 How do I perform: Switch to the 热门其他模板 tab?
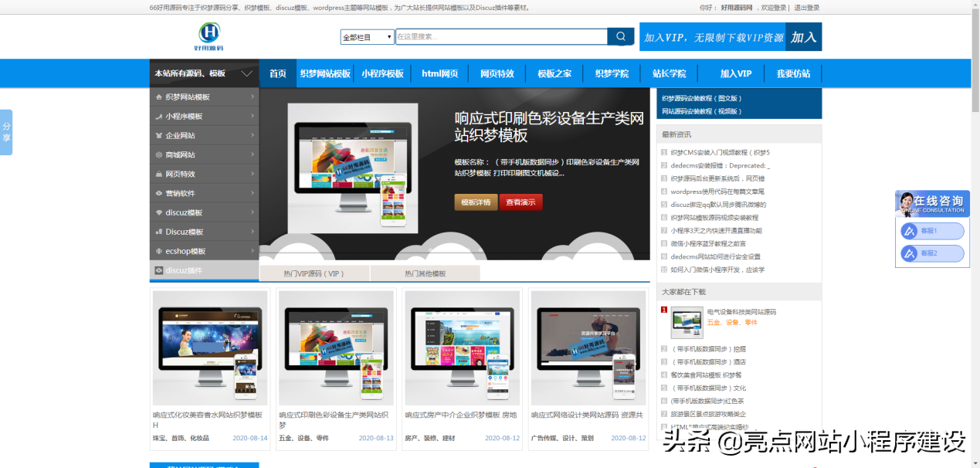426,273
